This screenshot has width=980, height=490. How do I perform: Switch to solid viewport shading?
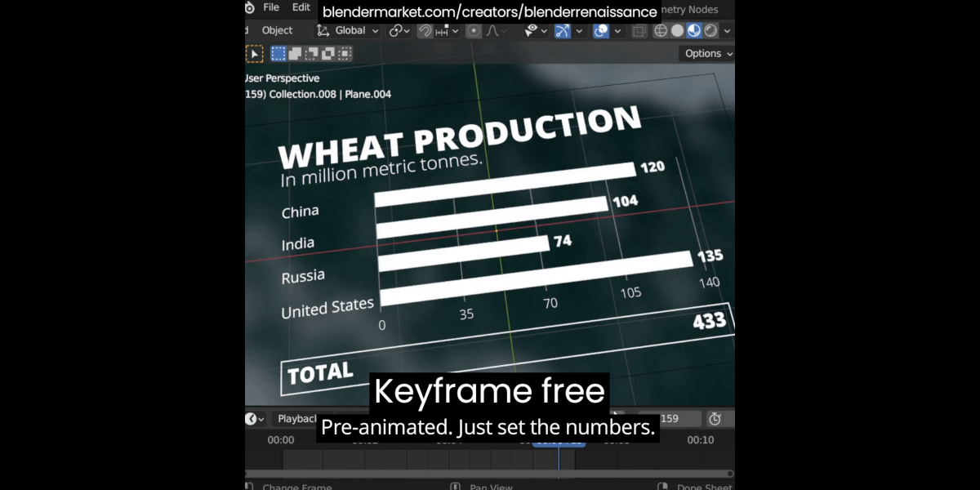coord(677,31)
